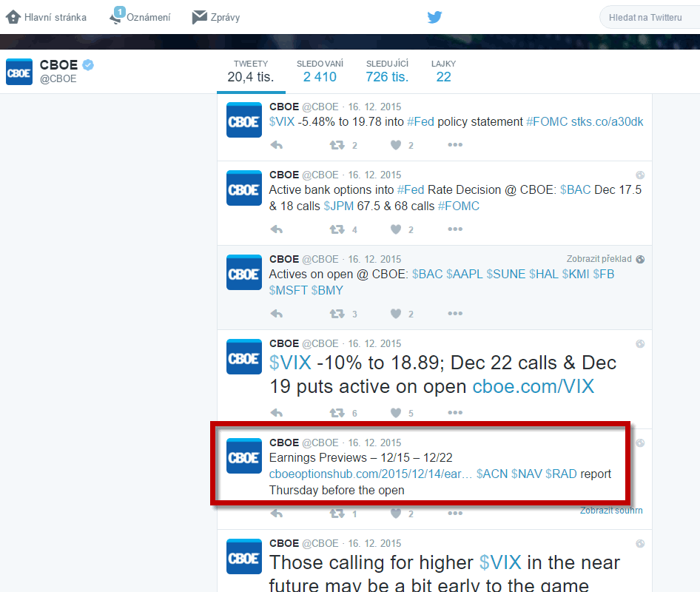The image size is (700, 592).
Task: Click Zobrazit překlad translation link
Action: pyautogui.click(x=599, y=259)
